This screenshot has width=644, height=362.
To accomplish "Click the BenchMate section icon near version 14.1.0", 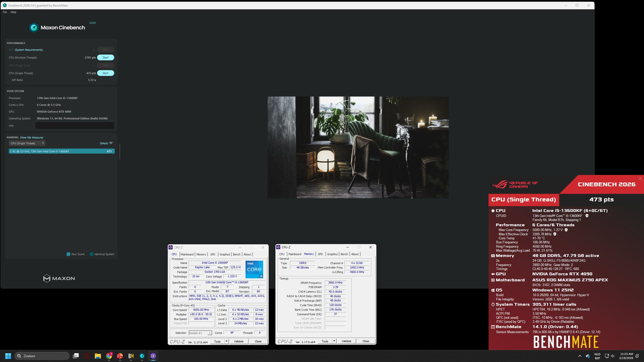I will [493, 327].
